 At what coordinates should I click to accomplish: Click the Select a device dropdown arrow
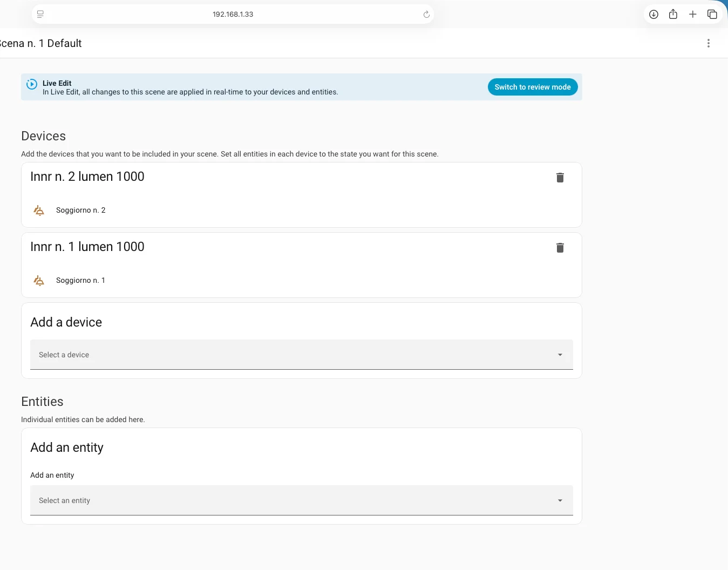[x=560, y=355]
